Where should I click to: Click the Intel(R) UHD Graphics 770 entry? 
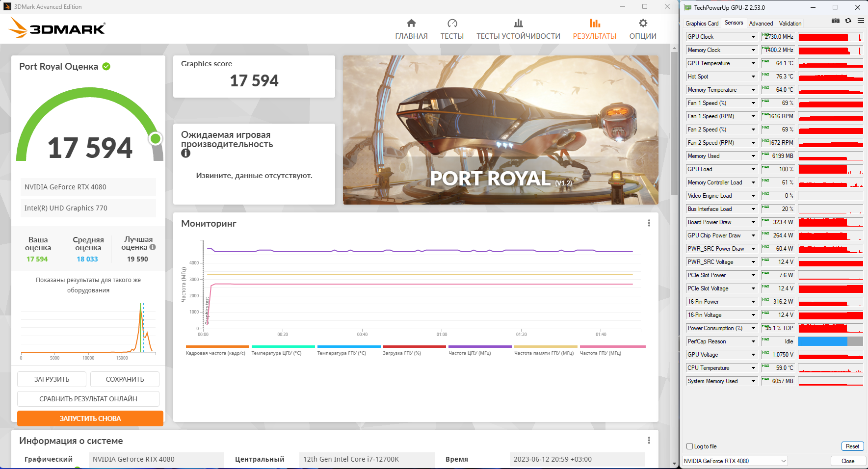pyautogui.click(x=88, y=208)
